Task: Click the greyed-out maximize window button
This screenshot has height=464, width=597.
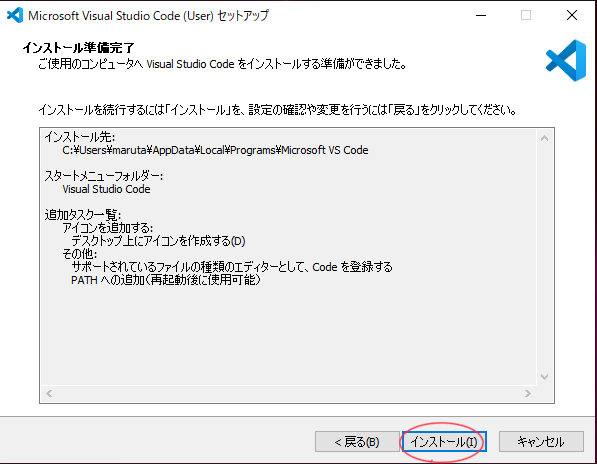Action: [526, 16]
